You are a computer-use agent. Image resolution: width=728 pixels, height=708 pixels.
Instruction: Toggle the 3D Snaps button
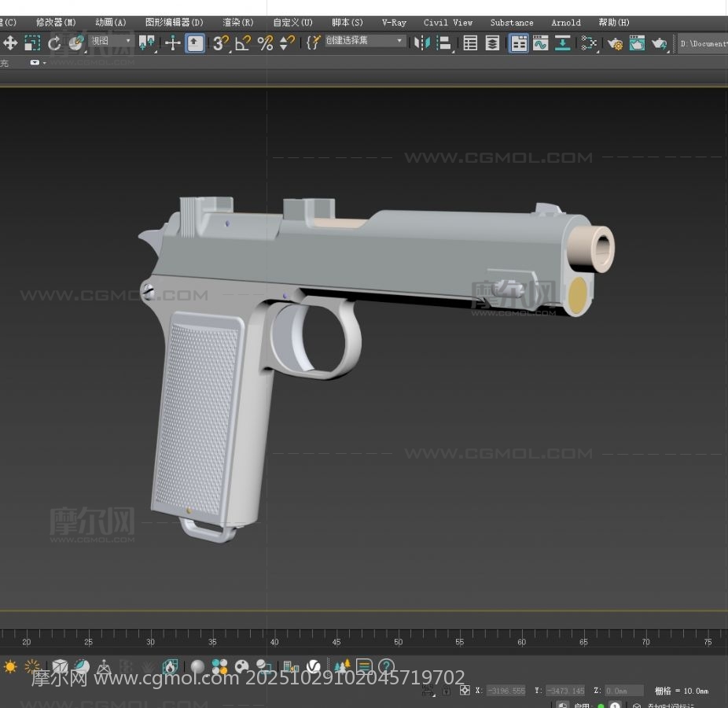pos(220,43)
